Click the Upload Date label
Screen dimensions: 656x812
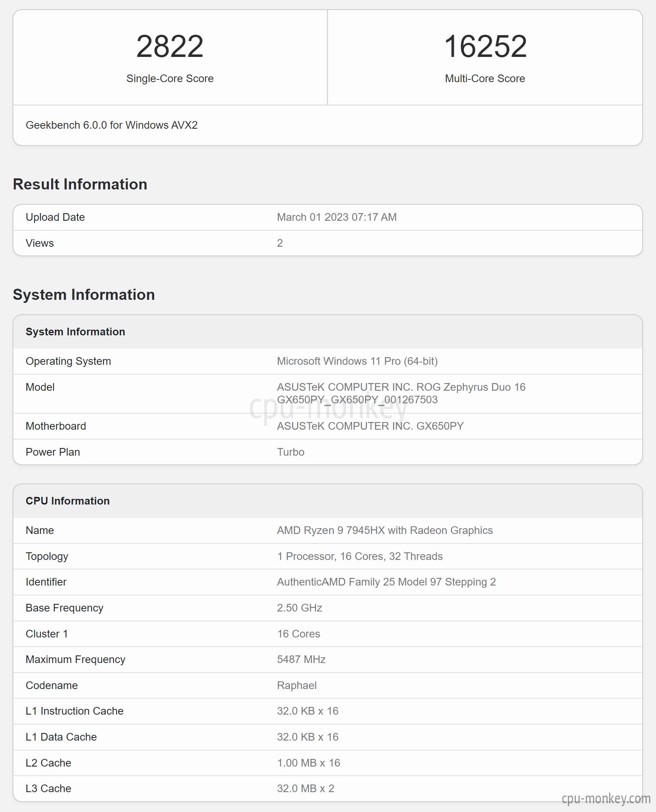click(x=55, y=217)
